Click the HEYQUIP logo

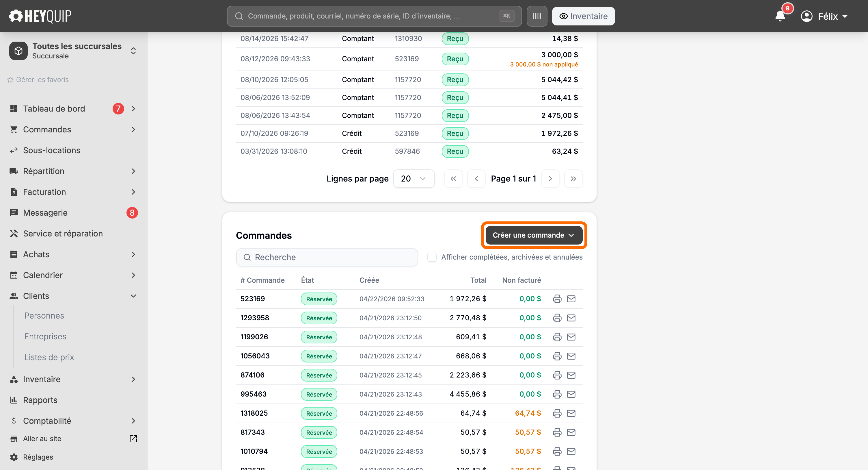(40, 16)
